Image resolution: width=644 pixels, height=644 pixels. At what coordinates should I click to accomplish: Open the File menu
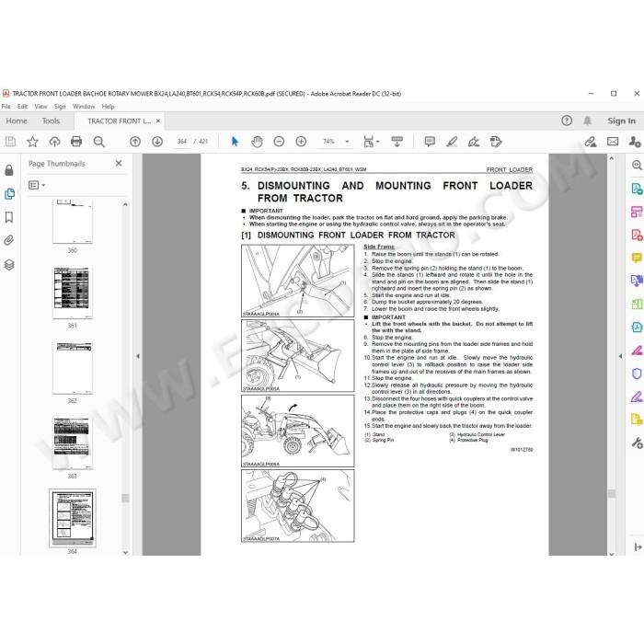[x=6, y=107]
